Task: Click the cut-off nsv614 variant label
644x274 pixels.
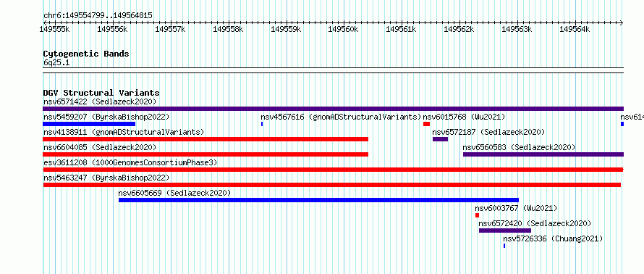Action: point(632,117)
